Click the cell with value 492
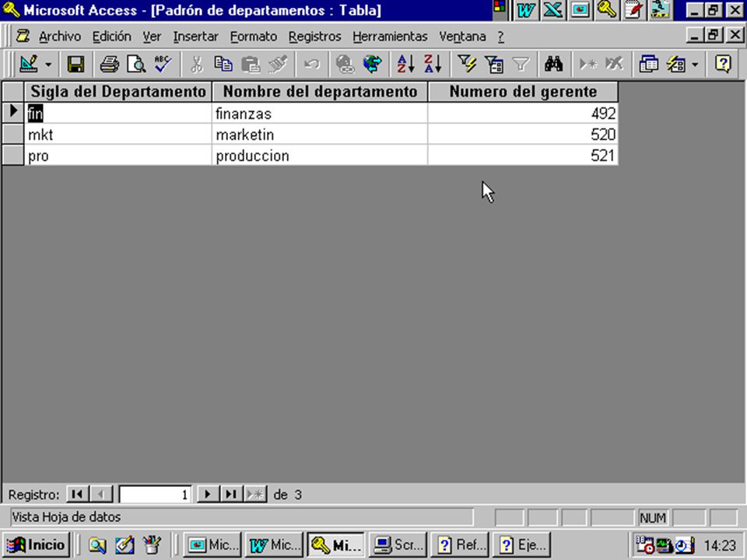Viewport: 747px width, 560px height. [x=523, y=114]
